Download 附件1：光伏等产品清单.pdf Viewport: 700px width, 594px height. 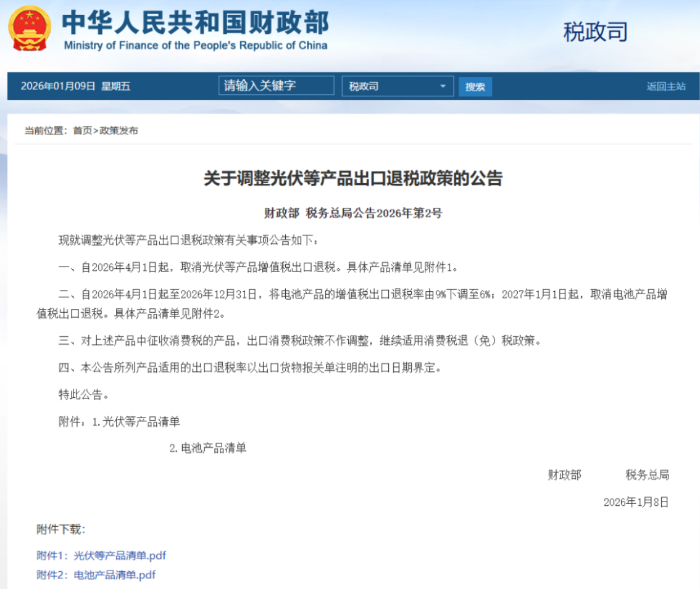point(101,556)
